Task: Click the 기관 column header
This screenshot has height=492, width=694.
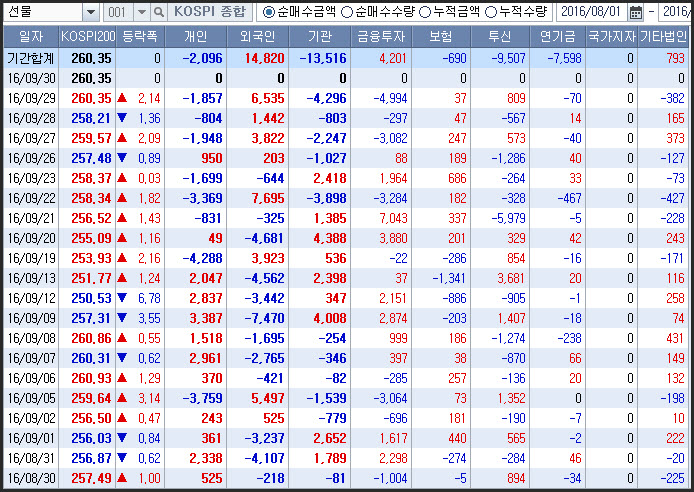Action: [x=320, y=37]
